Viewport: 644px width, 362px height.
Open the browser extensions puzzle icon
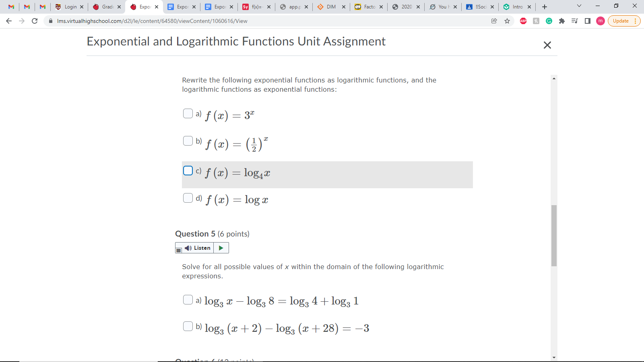[561, 21]
